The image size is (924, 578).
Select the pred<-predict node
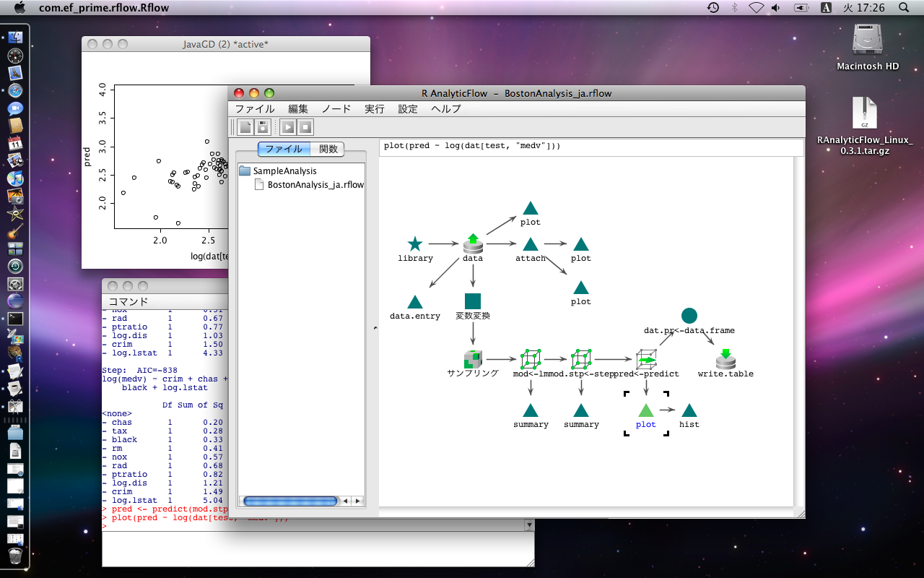click(x=646, y=359)
